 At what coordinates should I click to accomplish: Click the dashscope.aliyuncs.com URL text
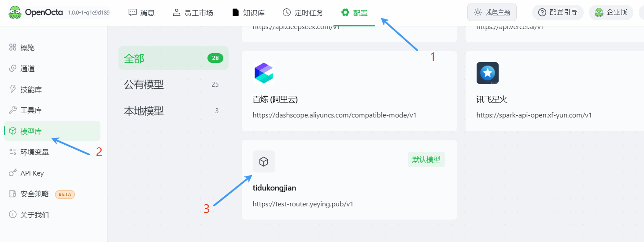tap(335, 115)
